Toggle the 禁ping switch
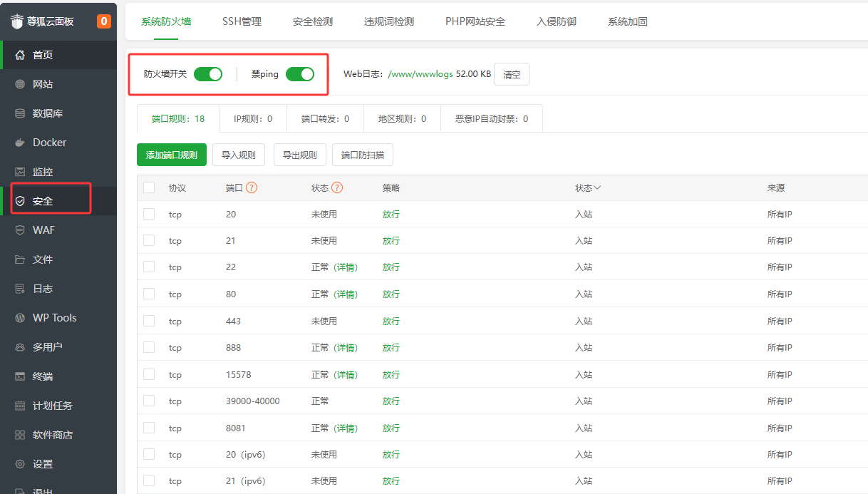The image size is (868, 494). [x=300, y=74]
